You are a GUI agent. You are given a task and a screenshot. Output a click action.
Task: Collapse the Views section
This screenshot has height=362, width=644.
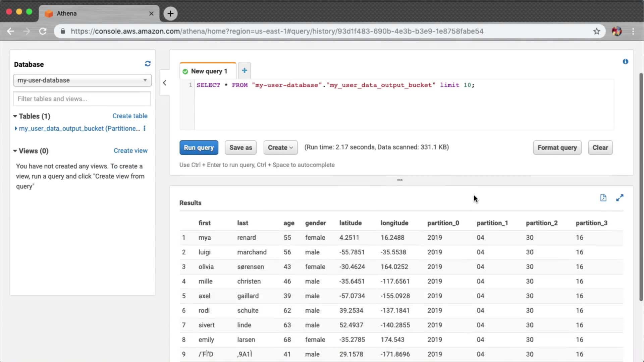(15, 151)
